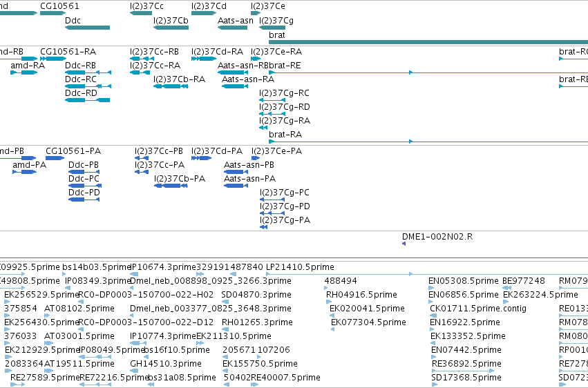Open the RH04916.5prime EST label
The width and height of the screenshot is (588, 388).
tap(361, 294)
